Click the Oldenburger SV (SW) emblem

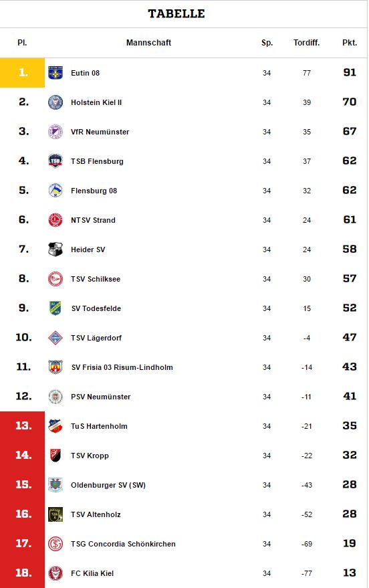(x=55, y=485)
